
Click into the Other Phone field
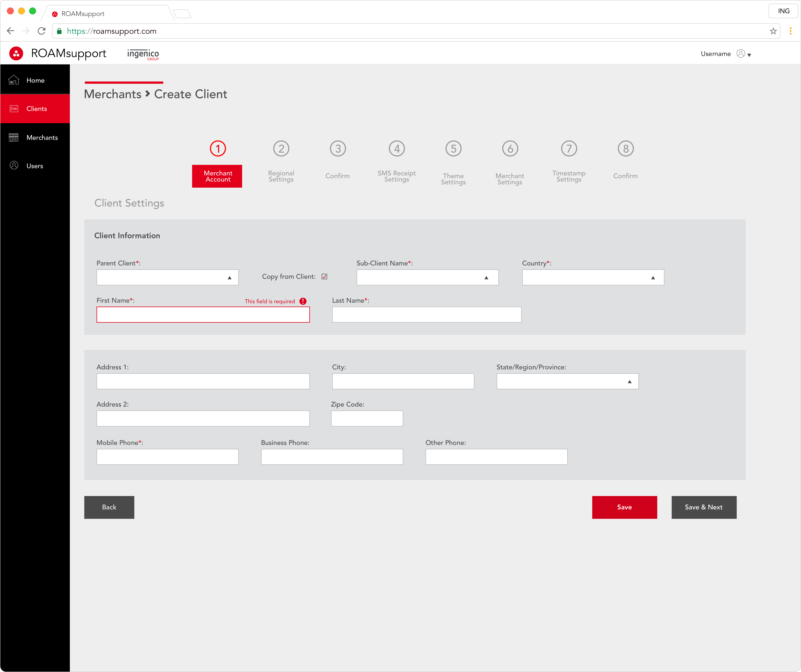pos(497,457)
